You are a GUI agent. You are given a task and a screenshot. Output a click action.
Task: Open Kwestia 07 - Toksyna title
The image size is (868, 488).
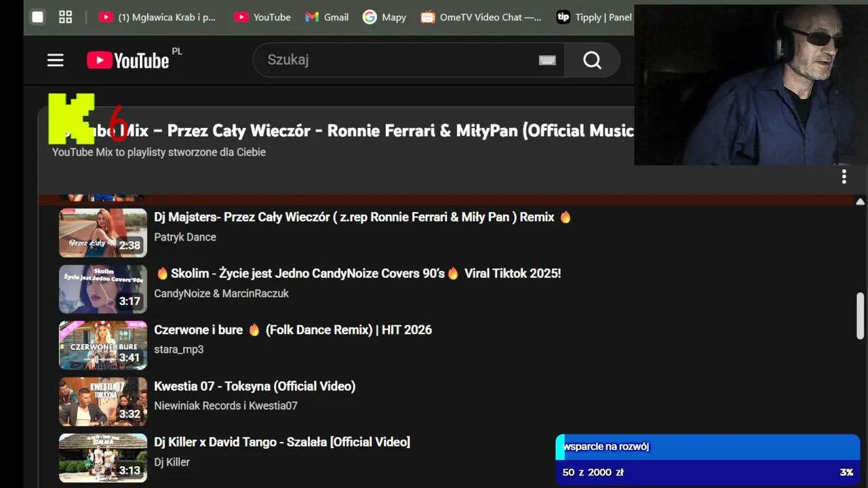255,386
